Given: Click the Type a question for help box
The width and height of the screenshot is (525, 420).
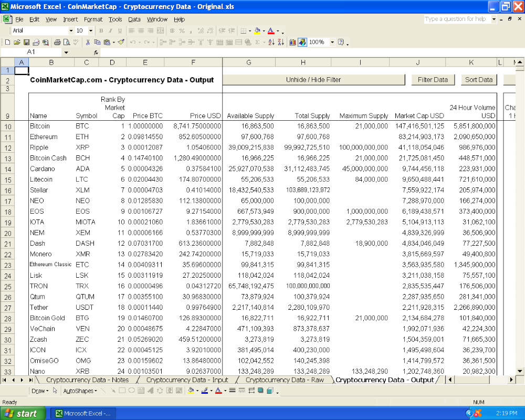Looking at the screenshot, I should [457, 19].
